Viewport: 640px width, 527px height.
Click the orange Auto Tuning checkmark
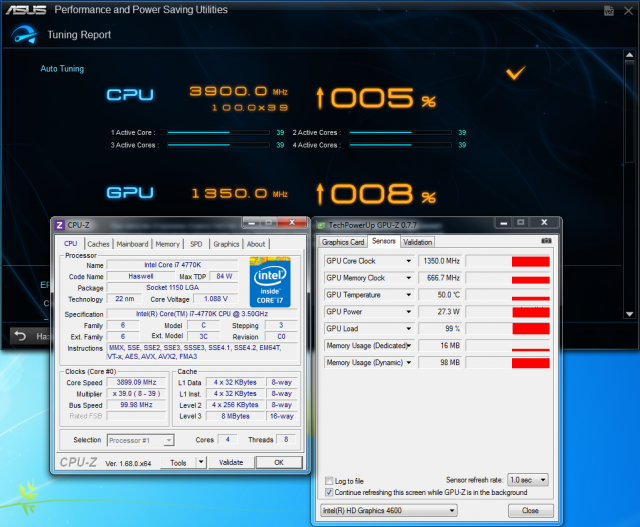click(x=516, y=73)
